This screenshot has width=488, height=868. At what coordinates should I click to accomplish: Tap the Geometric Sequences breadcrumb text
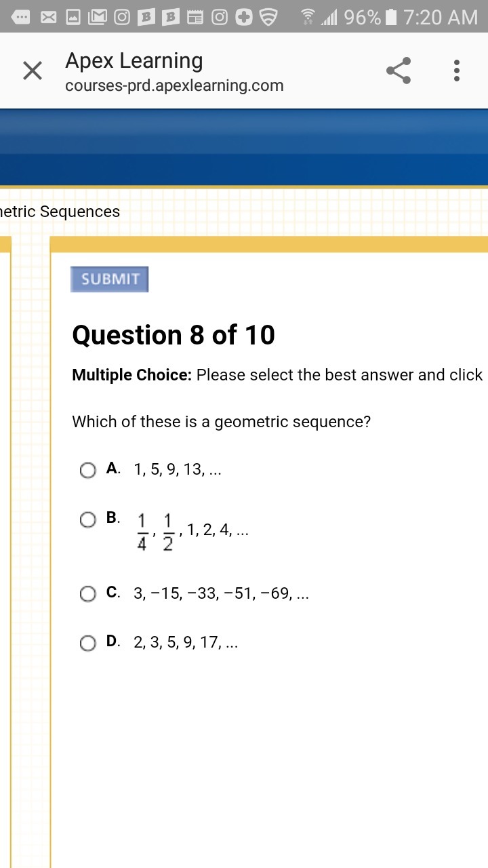click(x=60, y=212)
